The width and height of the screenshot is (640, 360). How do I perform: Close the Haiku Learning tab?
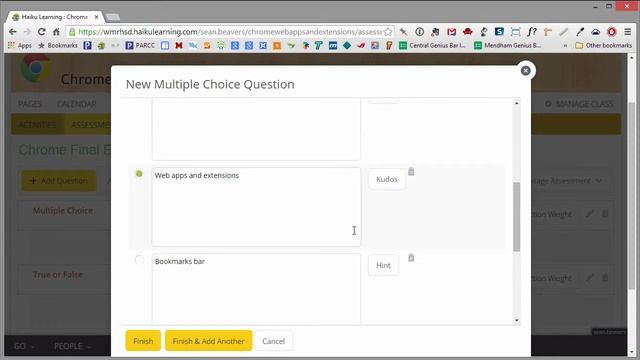tap(96, 17)
